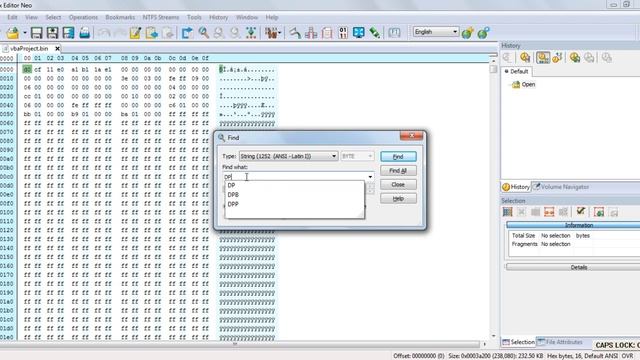
Task: Open the History menu
Action: (x=218, y=17)
